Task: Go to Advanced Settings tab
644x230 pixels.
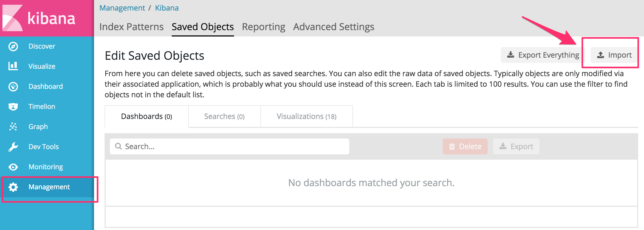Action: pos(333,27)
